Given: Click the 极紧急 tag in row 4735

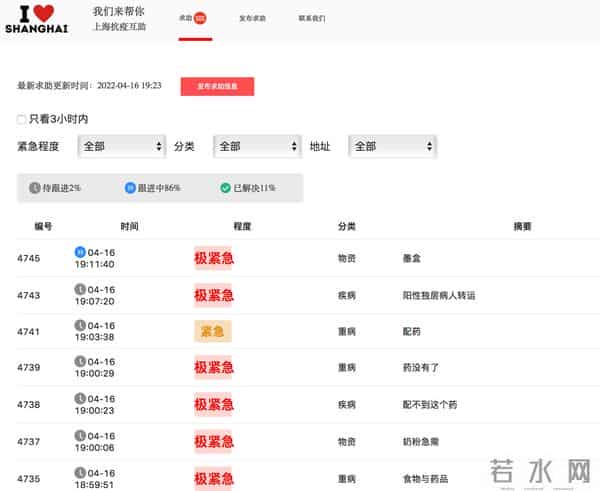Looking at the screenshot, I should click(214, 478).
